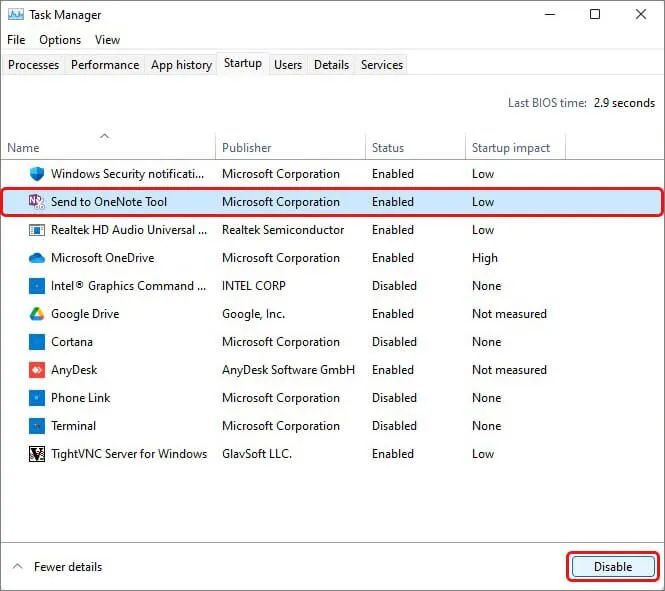
Task: Click Not measured impact for AnyDesk
Action: point(509,370)
